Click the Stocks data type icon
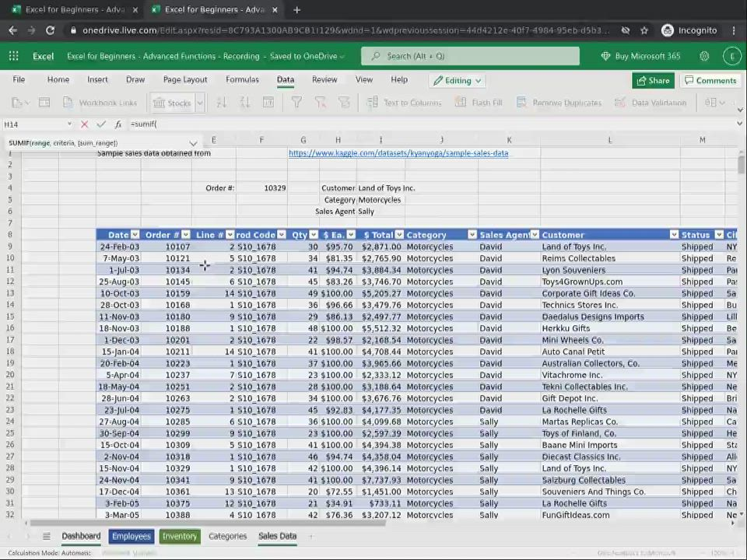Viewport: 747px width, 560px height. tap(173, 103)
